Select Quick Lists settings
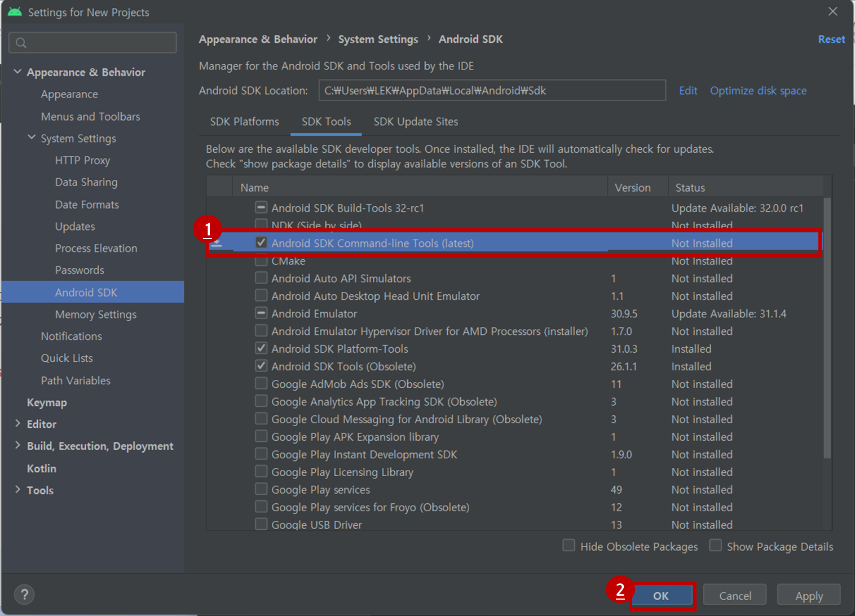The image size is (855, 616). coord(67,358)
